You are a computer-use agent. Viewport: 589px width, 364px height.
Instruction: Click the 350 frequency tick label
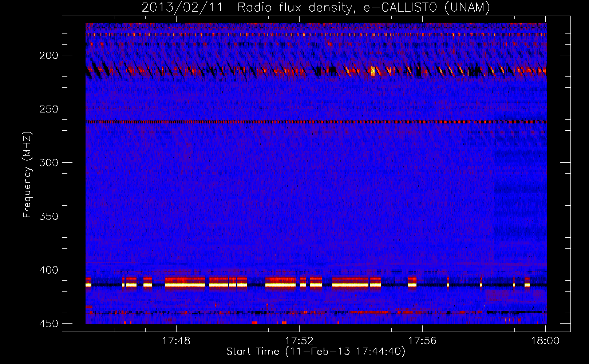click(x=49, y=216)
